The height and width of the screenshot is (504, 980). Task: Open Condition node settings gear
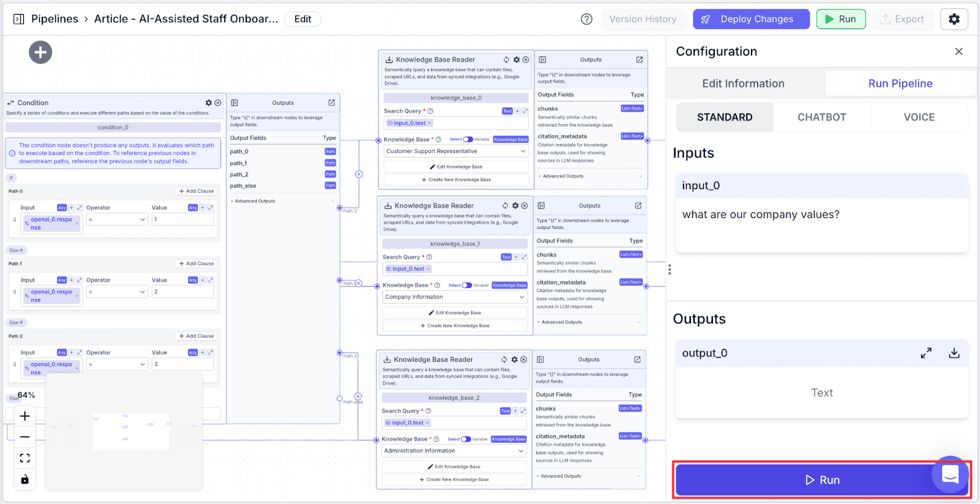(x=209, y=103)
